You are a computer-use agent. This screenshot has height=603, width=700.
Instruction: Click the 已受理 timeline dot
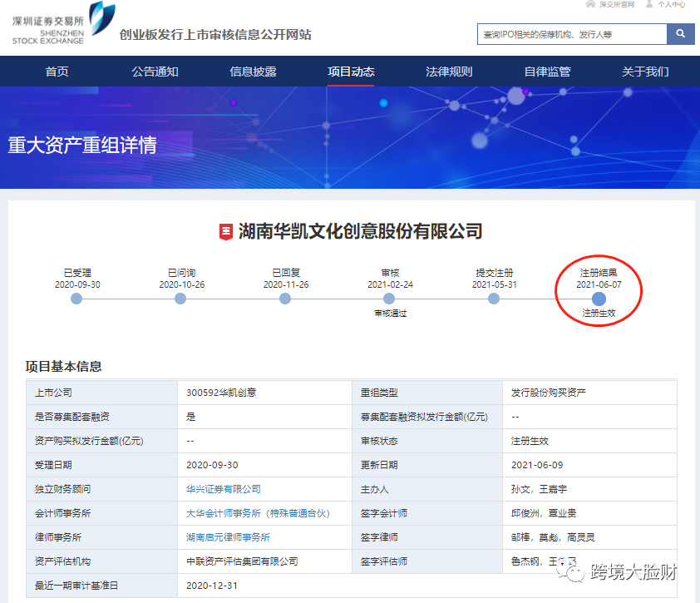tap(76, 299)
